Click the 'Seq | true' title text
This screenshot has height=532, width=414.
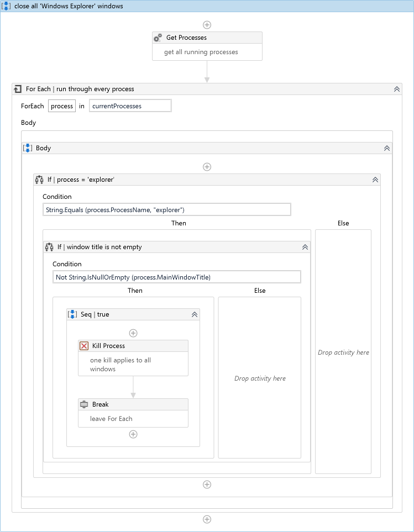(95, 314)
